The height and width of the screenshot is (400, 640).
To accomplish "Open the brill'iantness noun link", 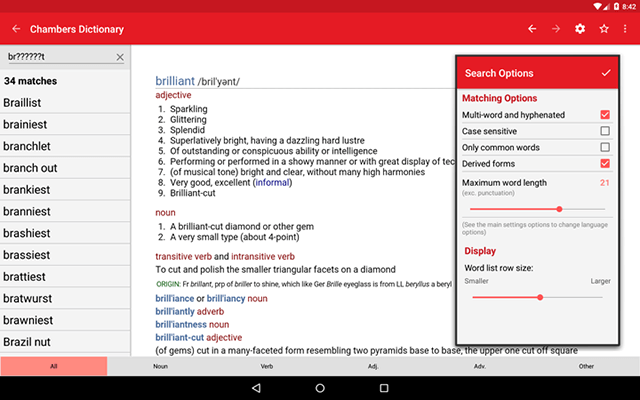I will [181, 324].
